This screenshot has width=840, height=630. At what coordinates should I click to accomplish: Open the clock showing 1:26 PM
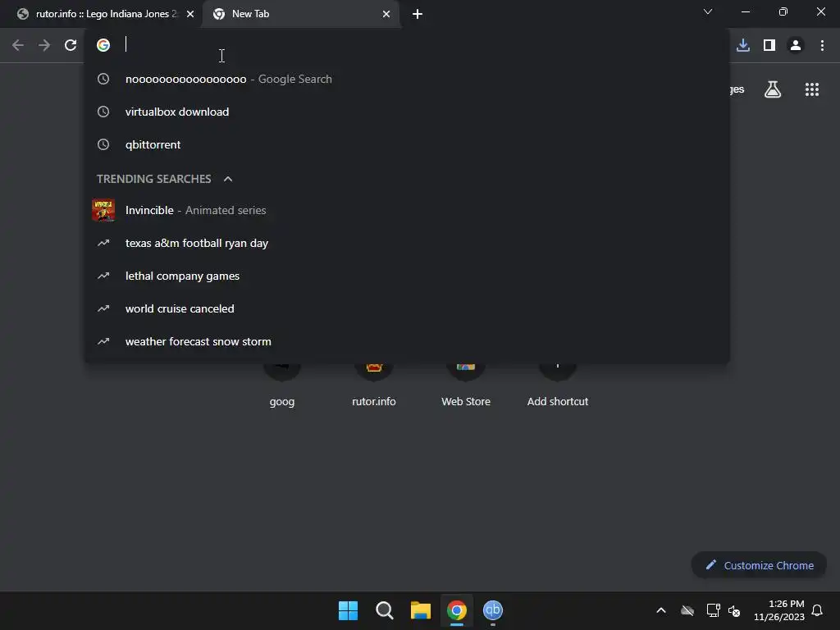pos(779,610)
